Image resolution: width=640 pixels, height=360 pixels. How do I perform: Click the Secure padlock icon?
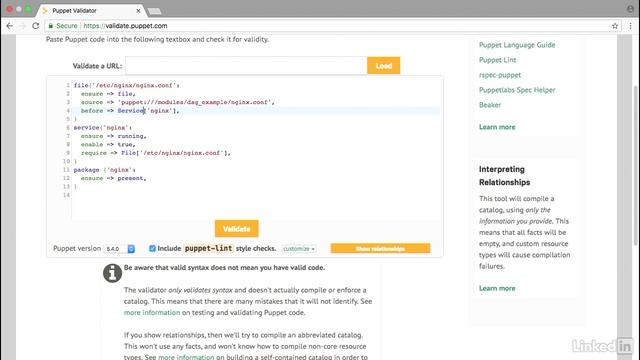51,26
